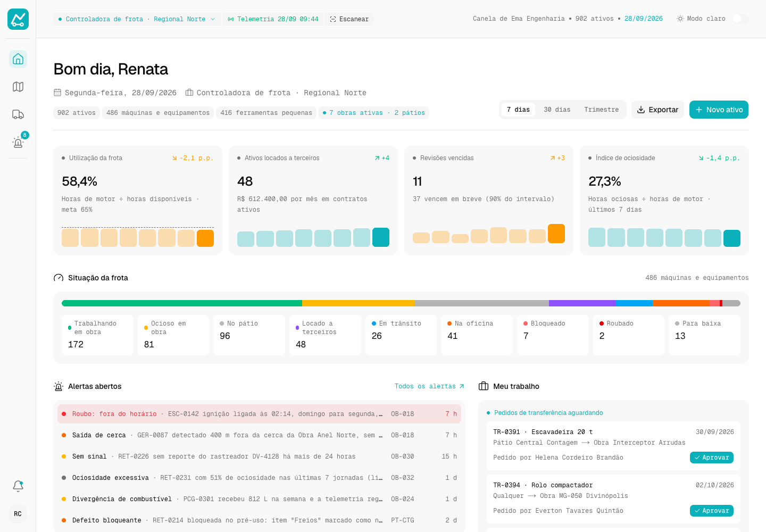Open the Revisões vencidas card
766x532 pixels.
(489, 201)
